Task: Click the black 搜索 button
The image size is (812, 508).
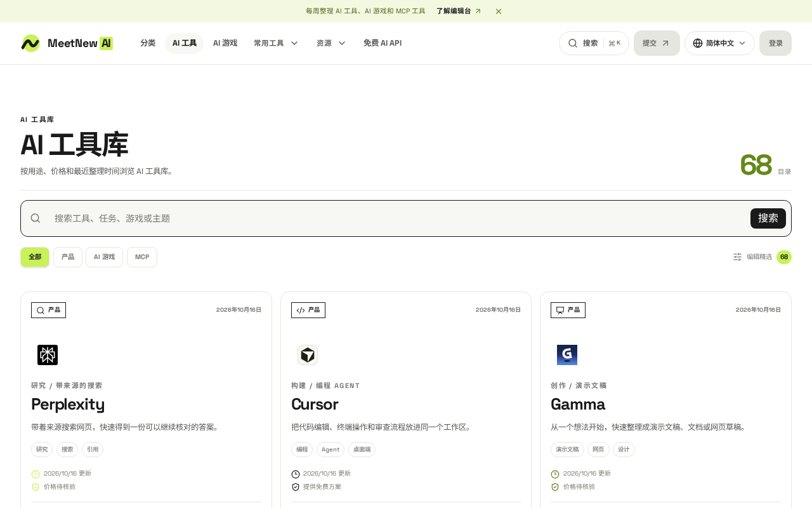Action: (x=768, y=218)
